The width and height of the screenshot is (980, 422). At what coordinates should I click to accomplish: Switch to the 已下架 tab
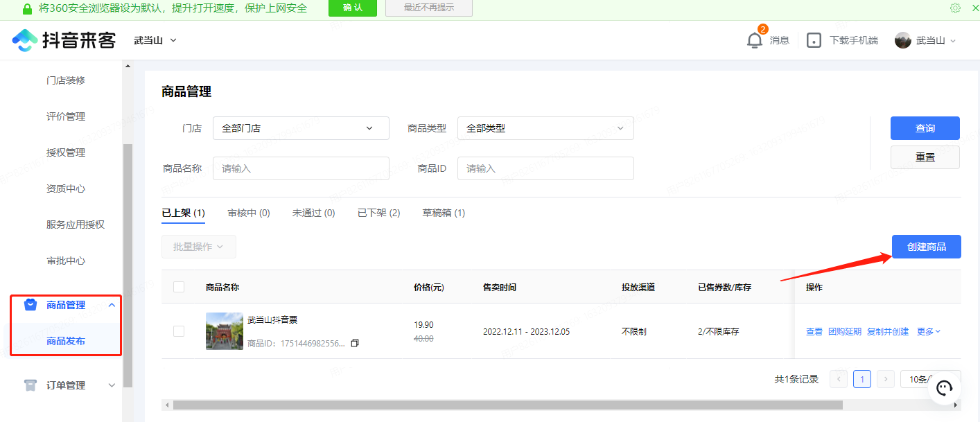point(378,213)
